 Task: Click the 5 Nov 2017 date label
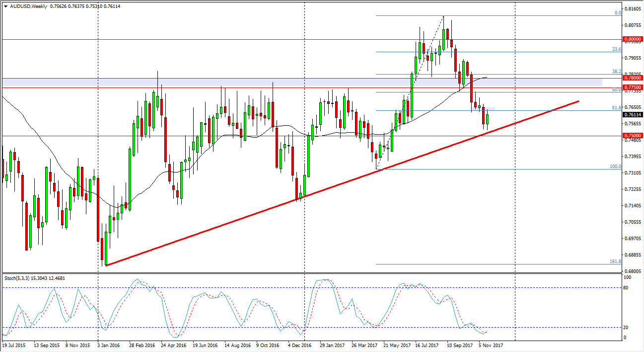tap(491, 344)
